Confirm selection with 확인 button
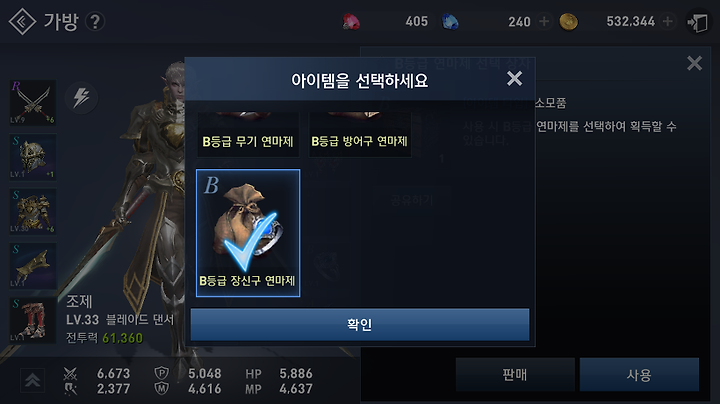This screenshot has width=720, height=404. (x=360, y=325)
